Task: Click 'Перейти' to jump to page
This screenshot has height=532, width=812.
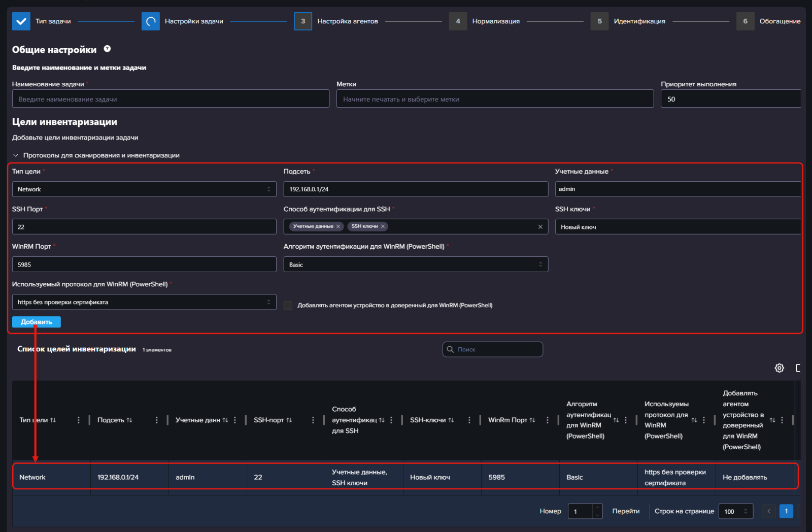Action: point(625,511)
